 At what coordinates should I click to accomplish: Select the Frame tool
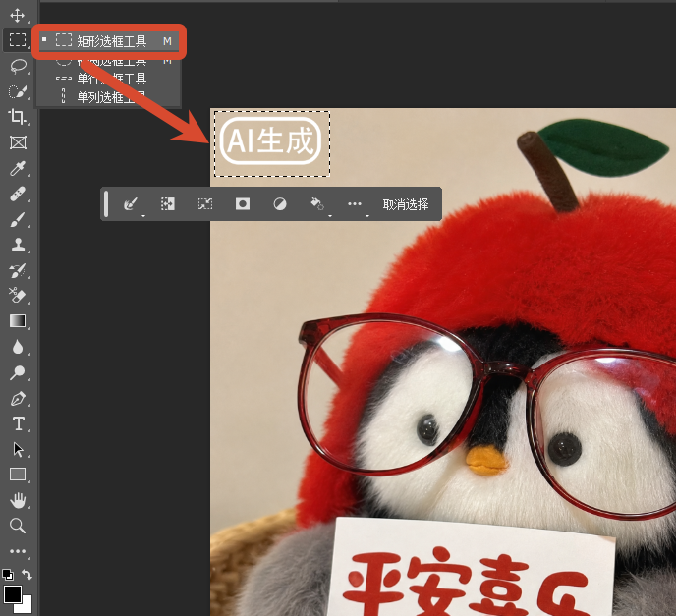[x=18, y=142]
